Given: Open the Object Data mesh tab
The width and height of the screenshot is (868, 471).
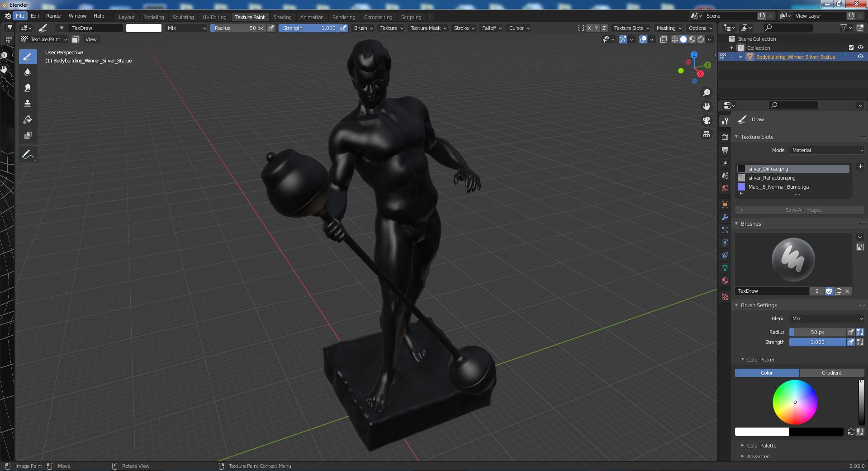Looking at the screenshot, I should coord(725,268).
